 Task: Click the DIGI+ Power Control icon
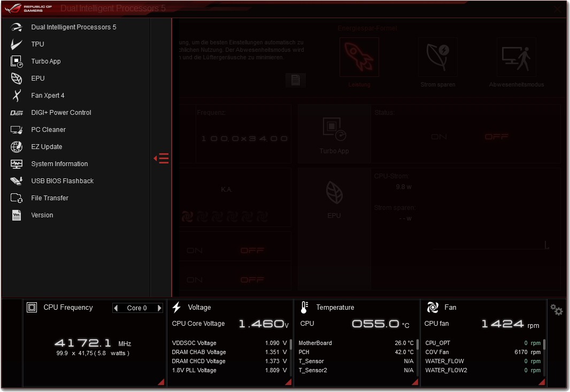[x=17, y=113]
